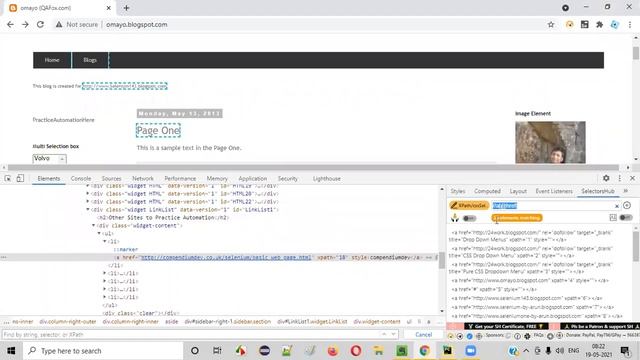640x360 pixels.
Task: Open the Lighthouse tab
Action: [x=327, y=178]
